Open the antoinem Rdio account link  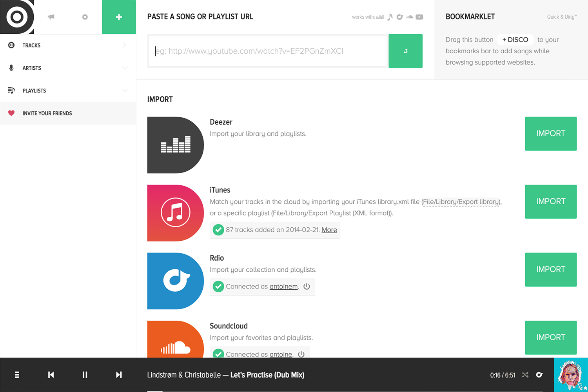point(283,287)
